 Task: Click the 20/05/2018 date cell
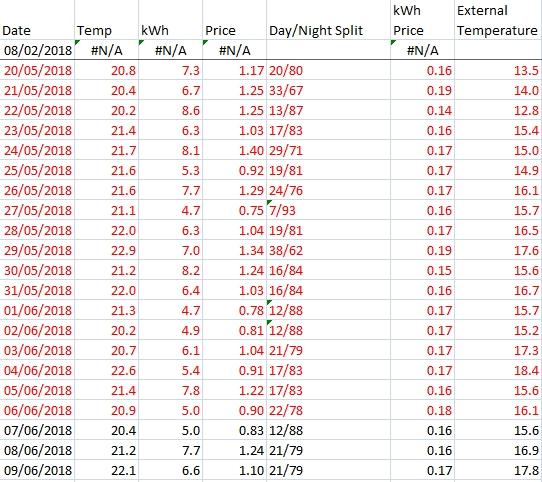click(x=37, y=70)
